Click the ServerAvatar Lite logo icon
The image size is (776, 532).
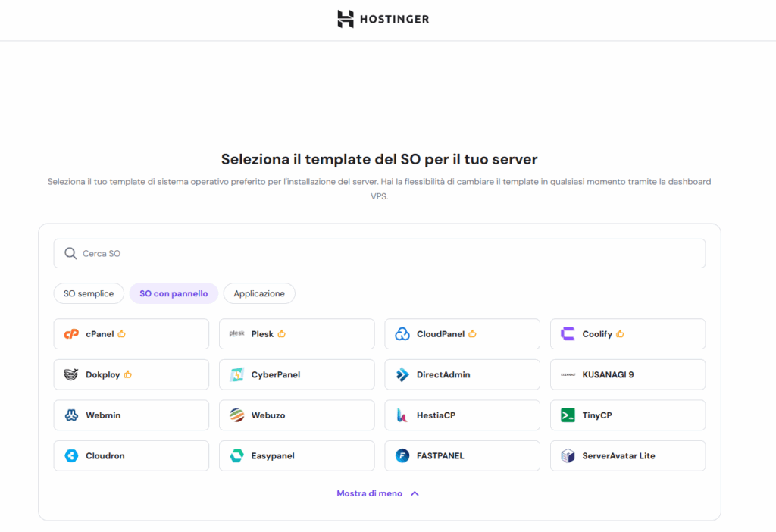568,455
